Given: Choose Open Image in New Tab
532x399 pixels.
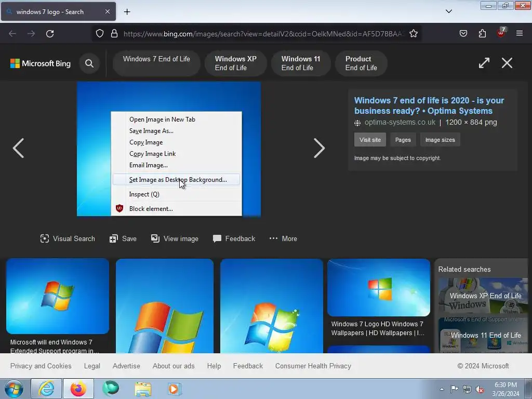Looking at the screenshot, I should 176,119.
